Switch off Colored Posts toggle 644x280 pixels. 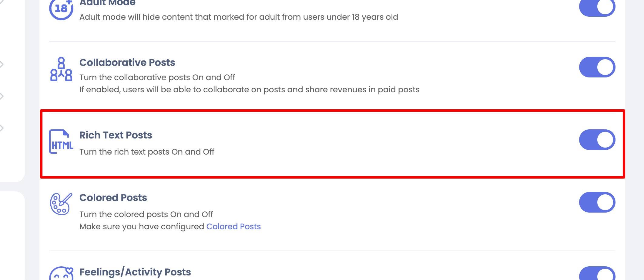(597, 202)
